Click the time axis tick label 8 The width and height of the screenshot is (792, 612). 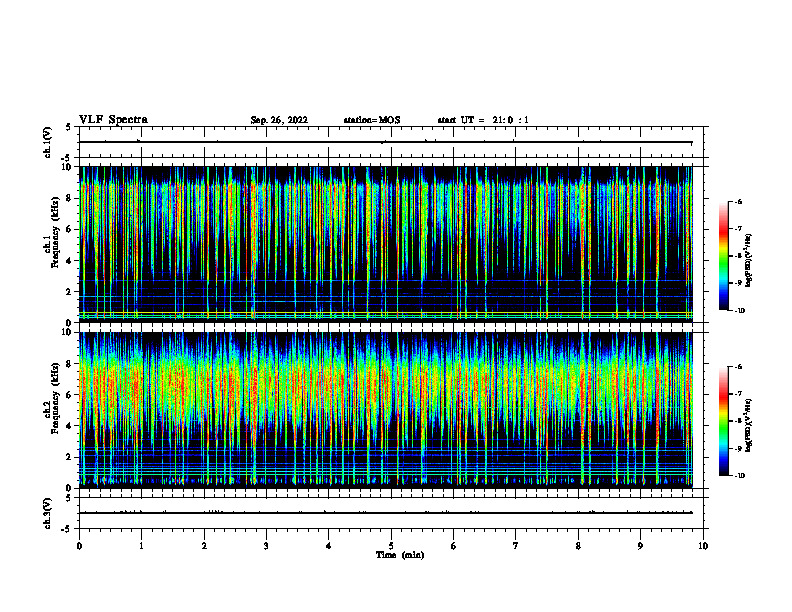[578, 546]
